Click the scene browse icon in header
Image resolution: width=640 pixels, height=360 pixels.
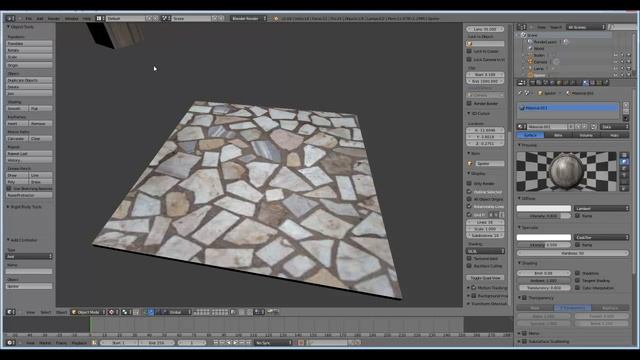(165, 18)
